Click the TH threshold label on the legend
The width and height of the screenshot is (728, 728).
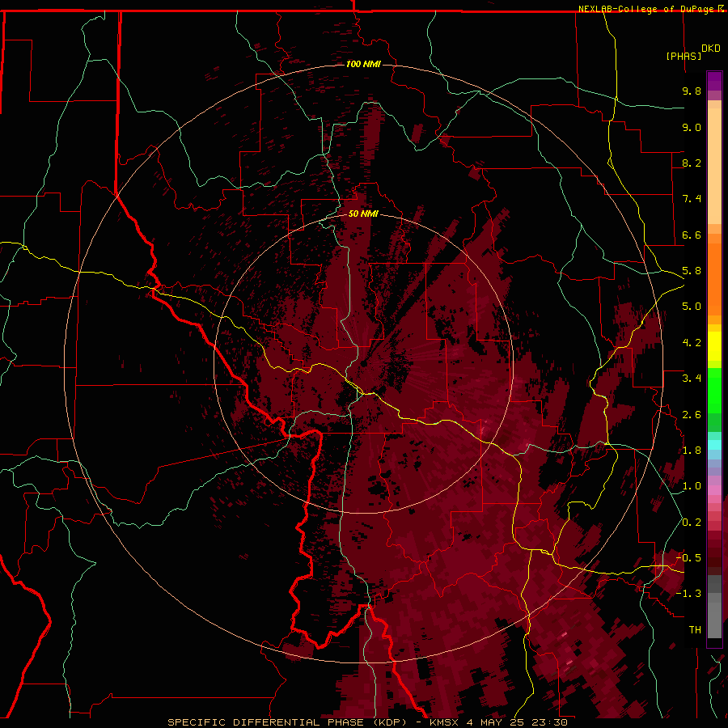coord(695,630)
